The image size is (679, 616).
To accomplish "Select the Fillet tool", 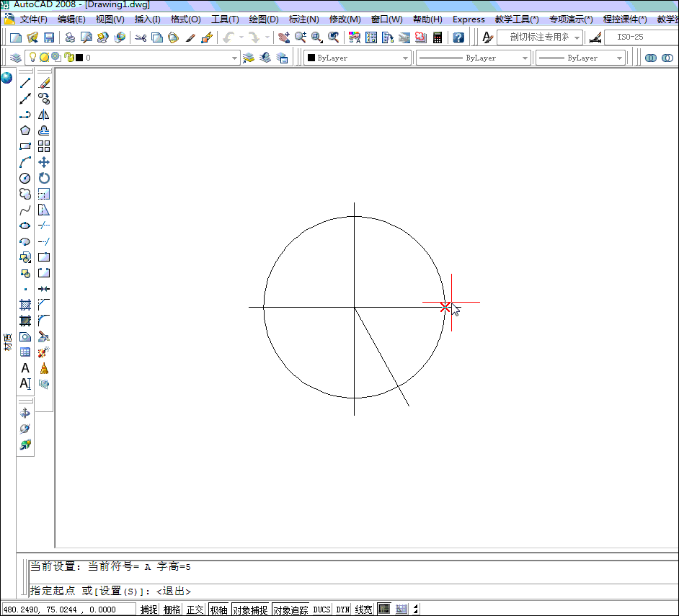I will click(x=44, y=321).
